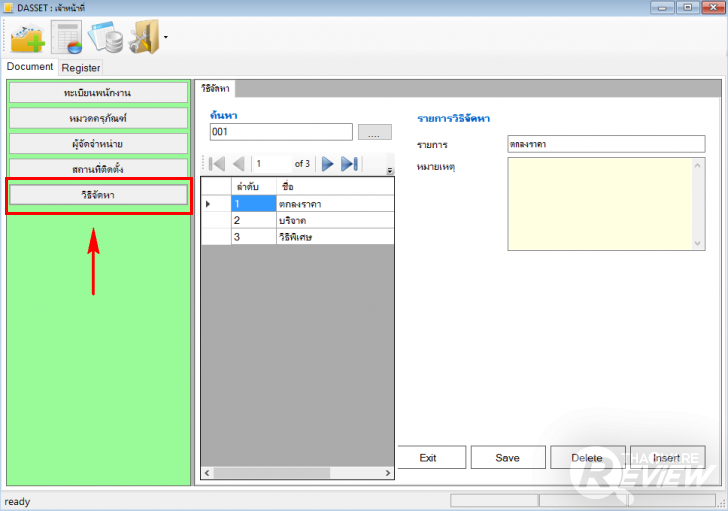Focus the ค้นหา search field
Screen dimensions: 728x511
281,132
